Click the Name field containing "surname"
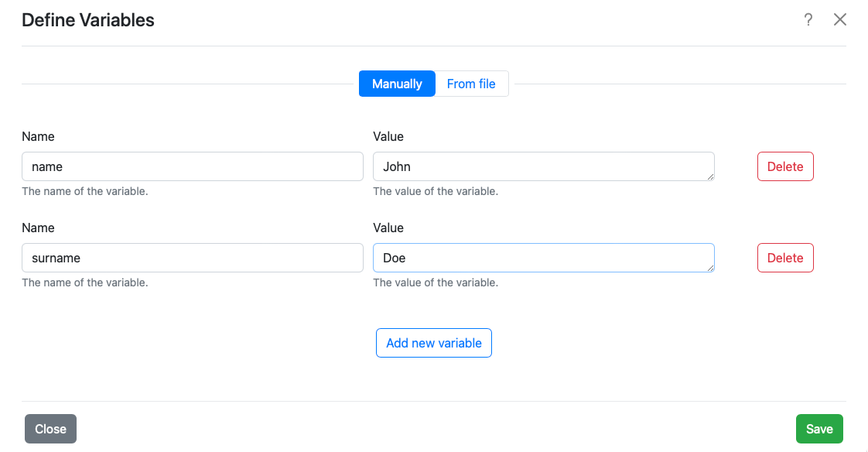868x452 pixels. [192, 258]
